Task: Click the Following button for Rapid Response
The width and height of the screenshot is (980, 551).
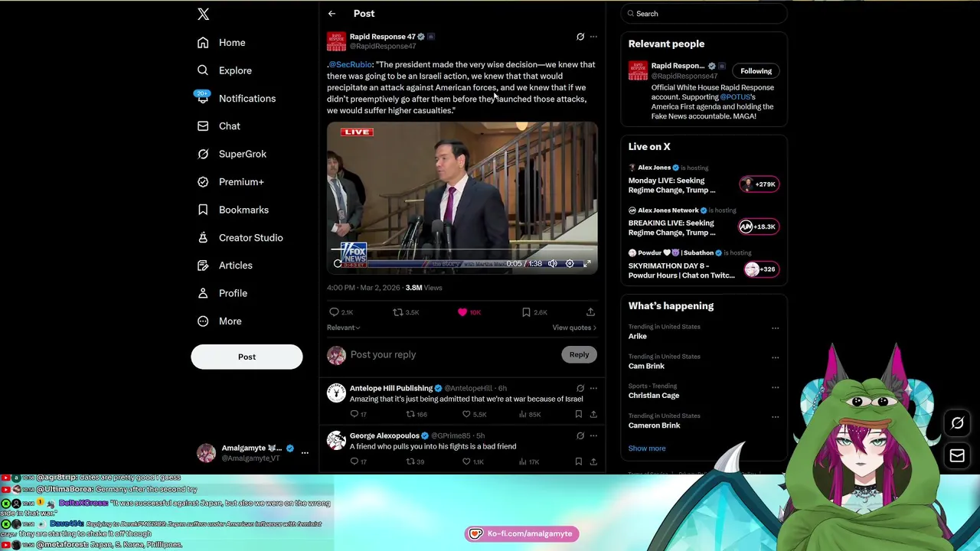Action: point(756,71)
